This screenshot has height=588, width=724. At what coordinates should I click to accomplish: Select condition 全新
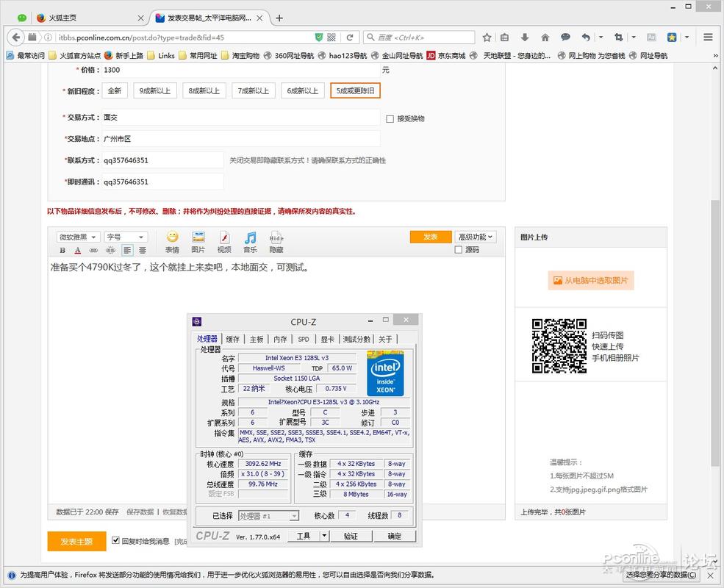(x=115, y=91)
